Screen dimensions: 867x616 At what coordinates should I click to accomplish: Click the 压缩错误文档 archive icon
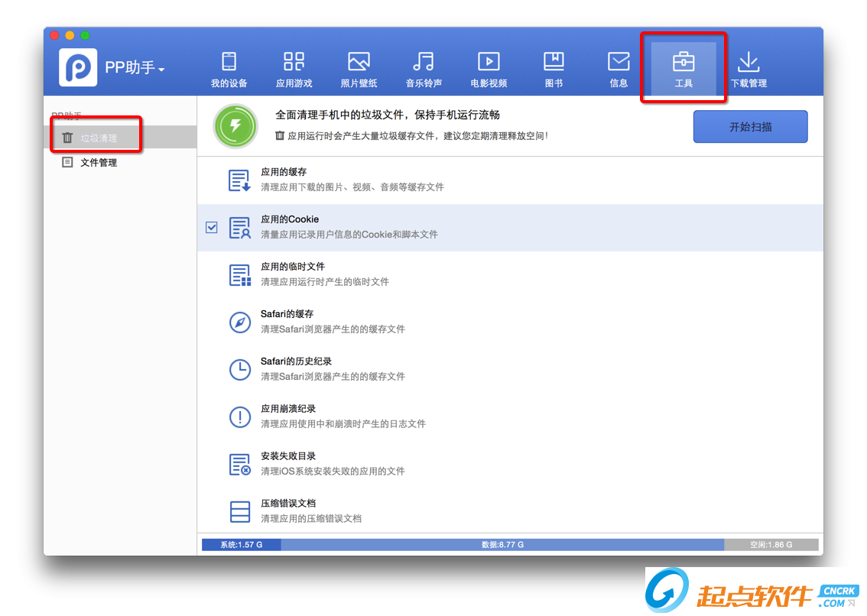(x=239, y=511)
